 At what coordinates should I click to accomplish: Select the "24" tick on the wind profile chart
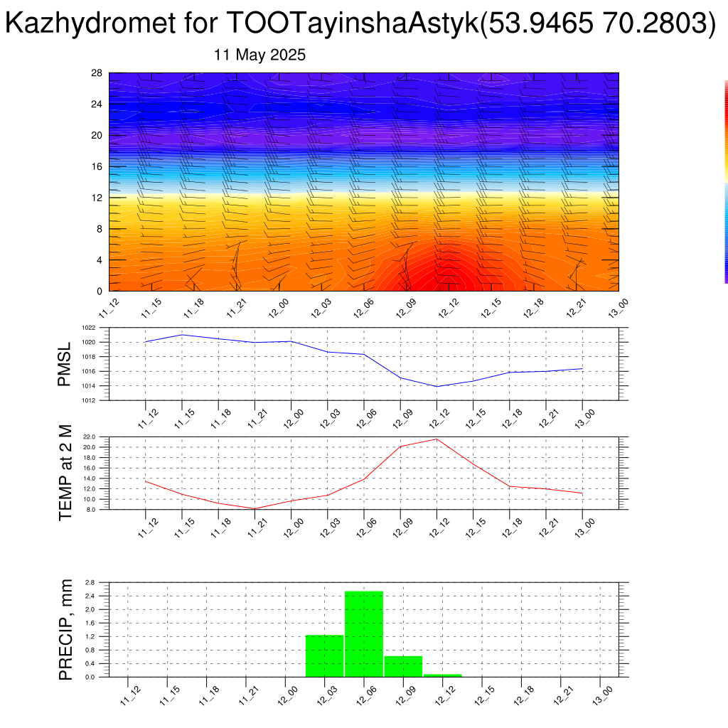pos(97,104)
